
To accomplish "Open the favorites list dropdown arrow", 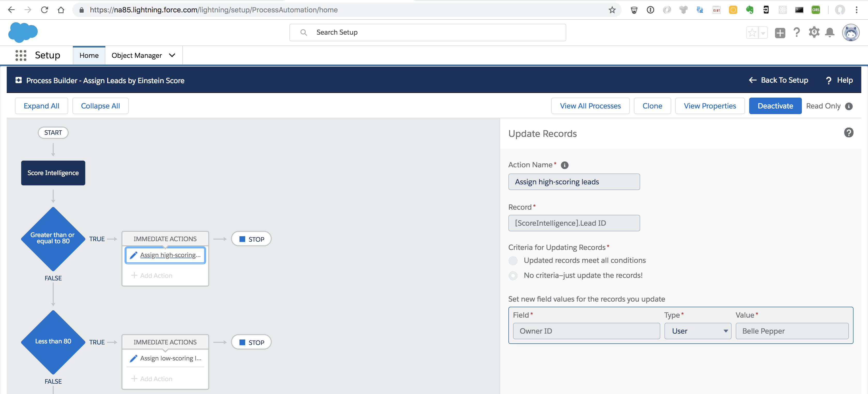I will 763,33.
